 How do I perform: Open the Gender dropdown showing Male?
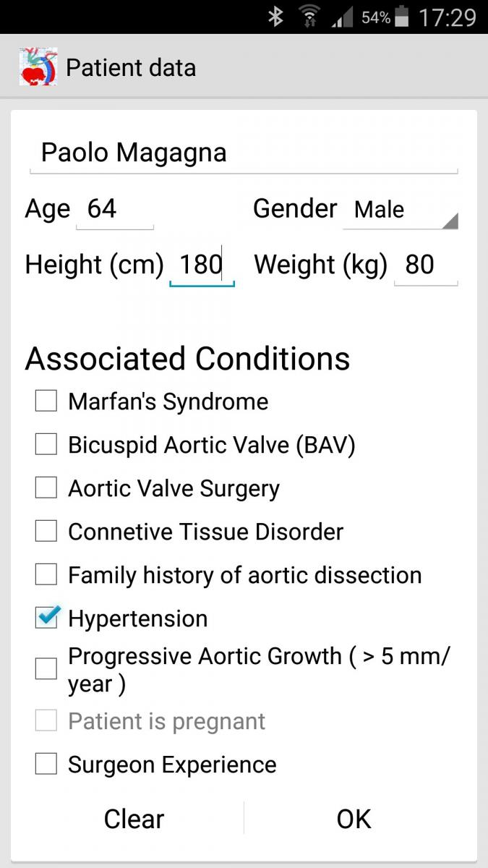400,210
